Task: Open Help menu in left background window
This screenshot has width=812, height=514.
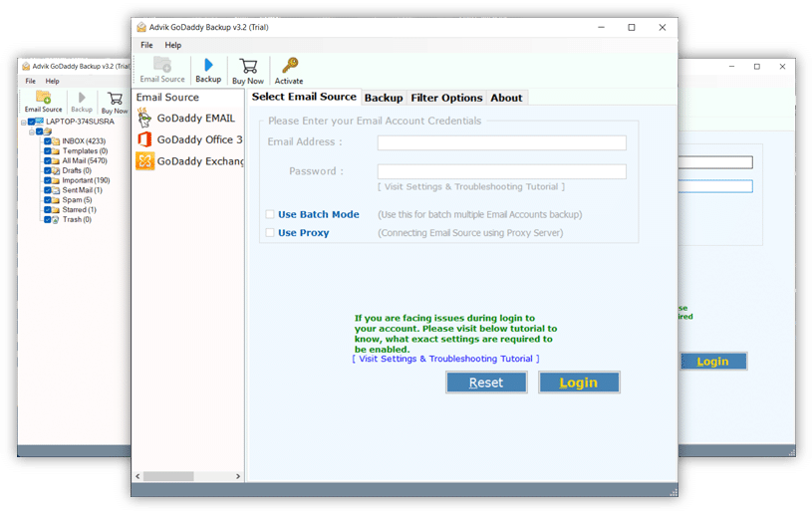Action: tap(52, 82)
